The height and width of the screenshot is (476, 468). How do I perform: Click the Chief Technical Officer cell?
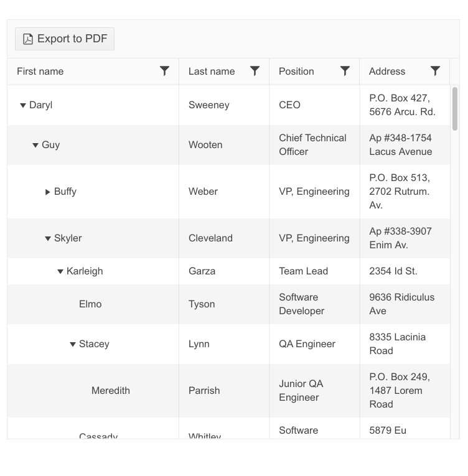pyautogui.click(x=312, y=145)
